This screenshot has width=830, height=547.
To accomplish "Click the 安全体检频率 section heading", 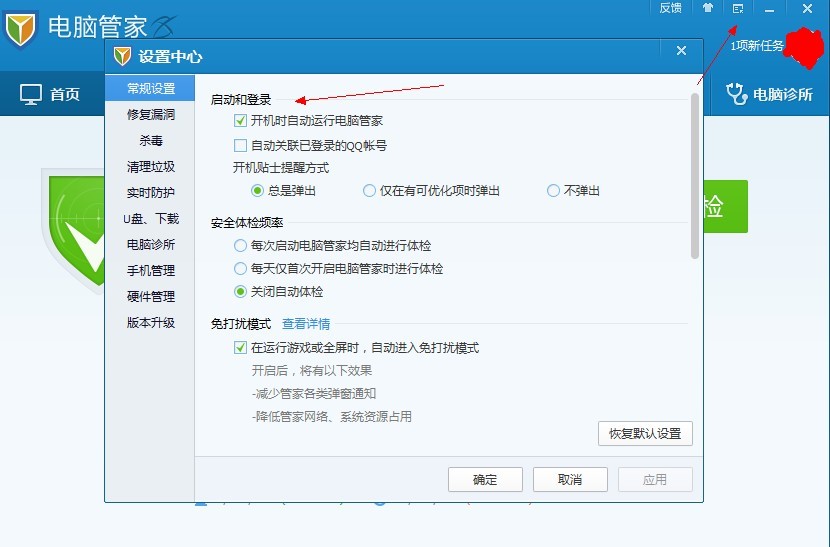I will pyautogui.click(x=247, y=223).
